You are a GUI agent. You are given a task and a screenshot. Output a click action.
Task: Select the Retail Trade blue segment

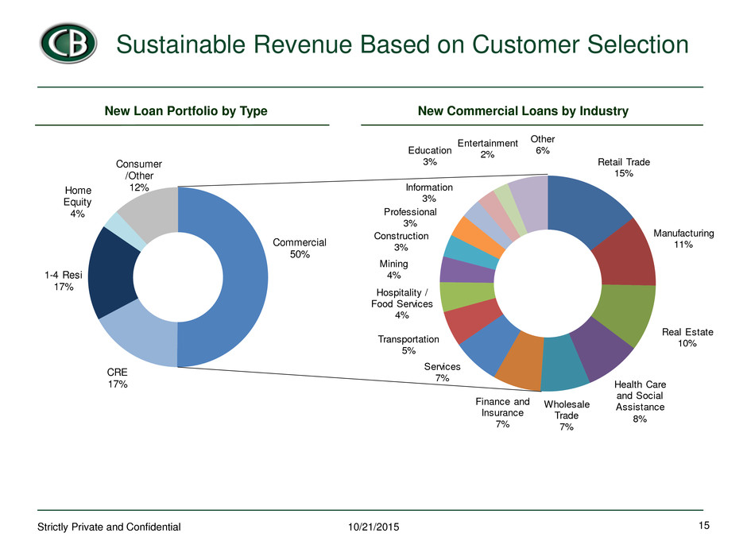point(589,209)
